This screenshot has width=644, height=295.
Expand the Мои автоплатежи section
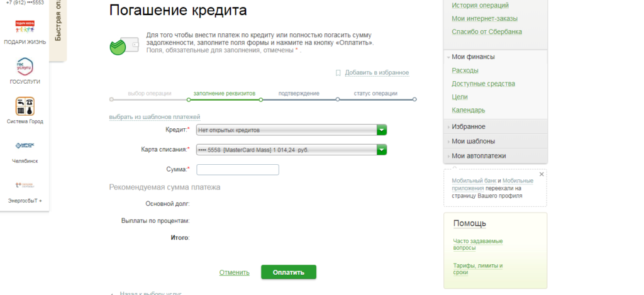pos(478,155)
